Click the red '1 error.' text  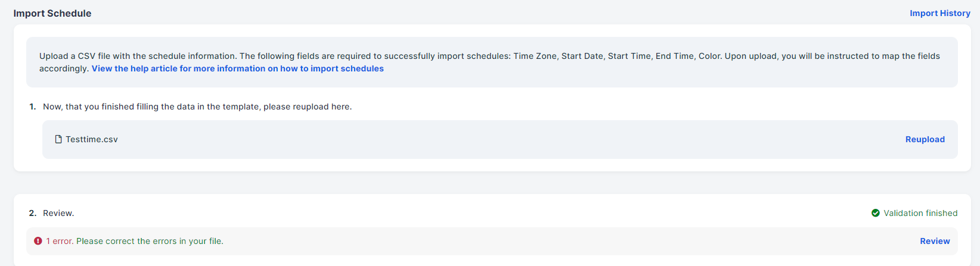[60, 241]
